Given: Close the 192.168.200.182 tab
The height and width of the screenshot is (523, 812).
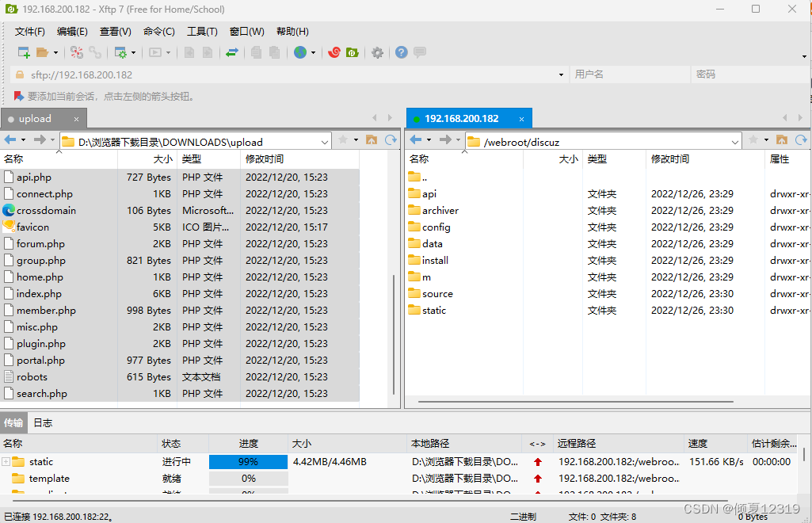Looking at the screenshot, I should (521, 119).
